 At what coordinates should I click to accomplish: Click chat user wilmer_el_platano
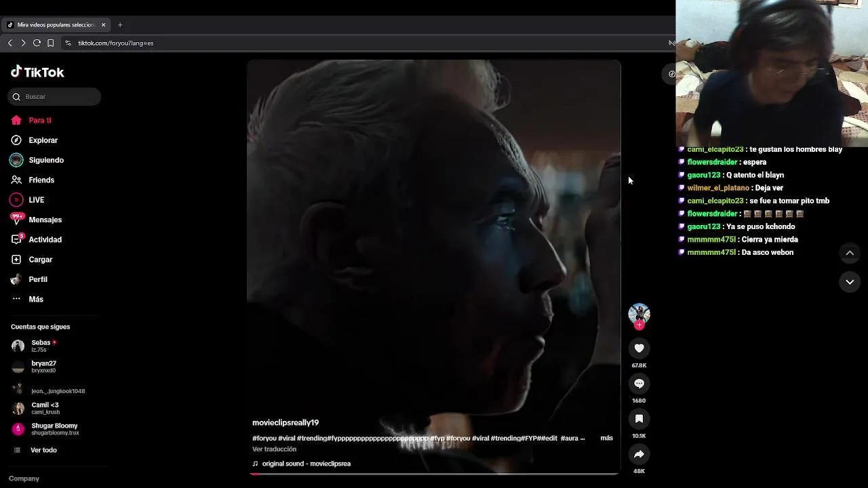[717, 188]
